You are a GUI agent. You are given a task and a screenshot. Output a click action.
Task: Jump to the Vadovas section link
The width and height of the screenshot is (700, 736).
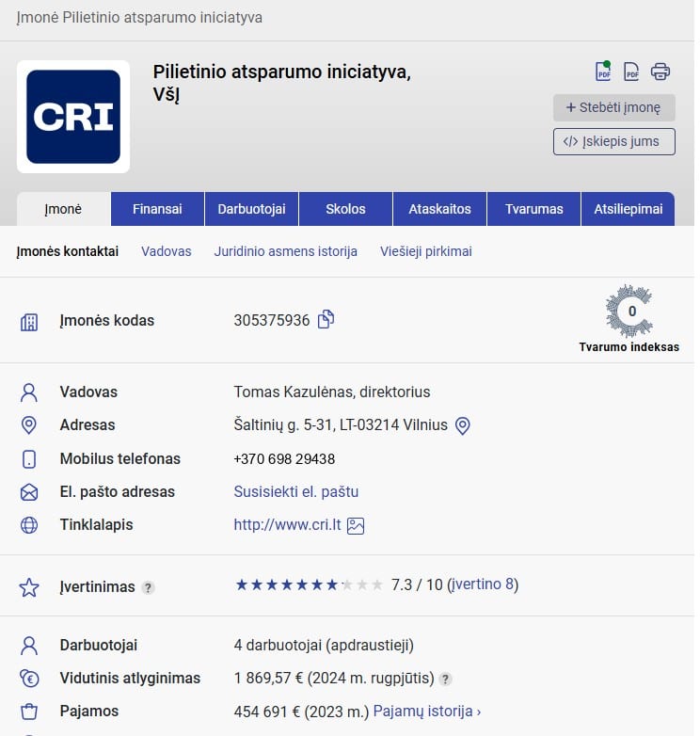[167, 251]
